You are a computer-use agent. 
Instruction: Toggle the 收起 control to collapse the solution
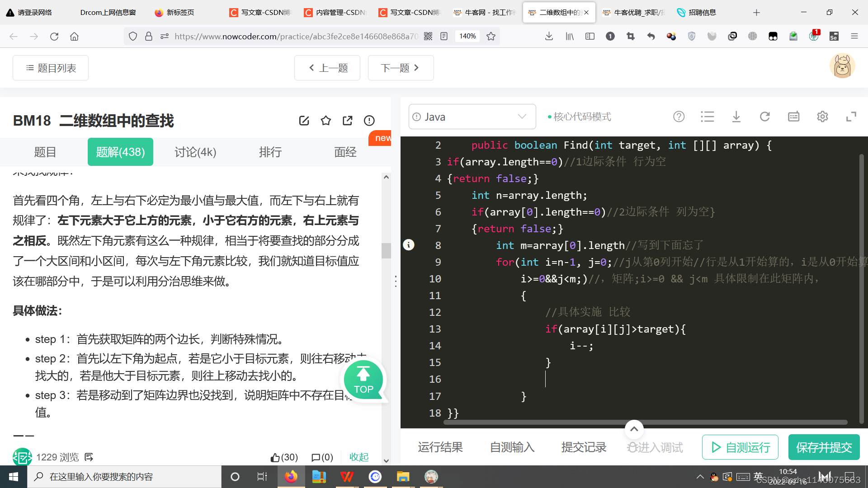(x=359, y=457)
